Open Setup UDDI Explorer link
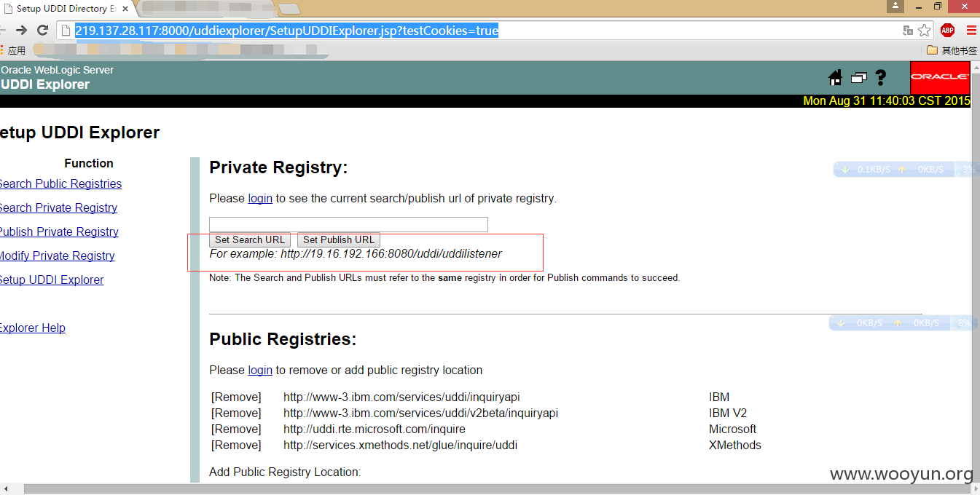 pos(51,280)
